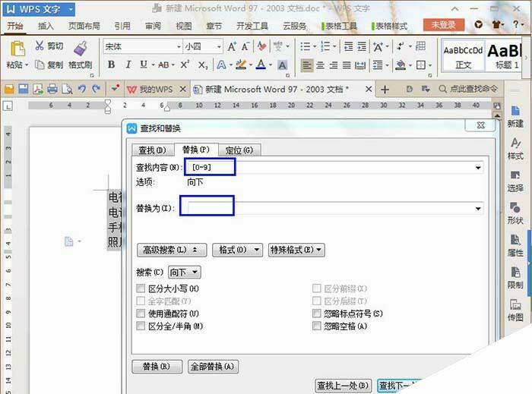Click the Save floppy disk icon
532x394 pixels.
[x=24, y=89]
